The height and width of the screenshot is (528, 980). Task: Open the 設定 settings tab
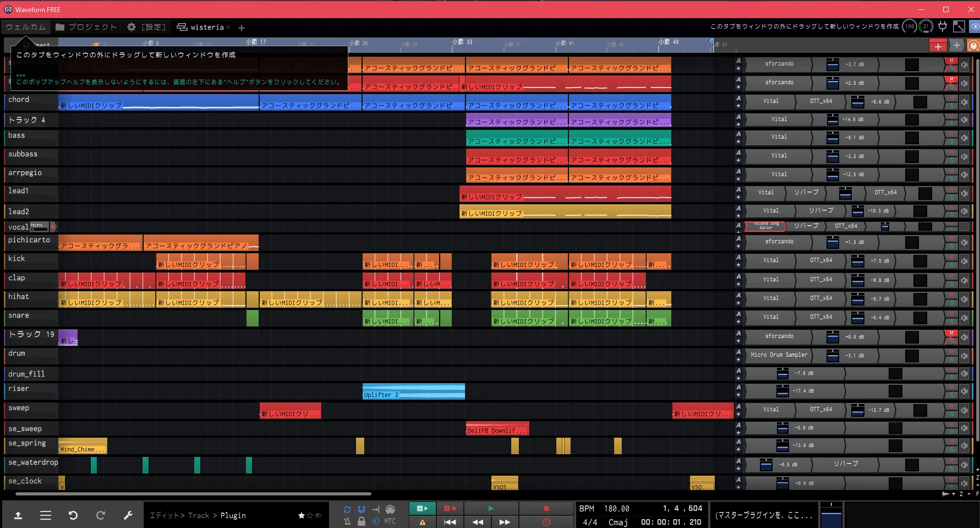(146, 27)
